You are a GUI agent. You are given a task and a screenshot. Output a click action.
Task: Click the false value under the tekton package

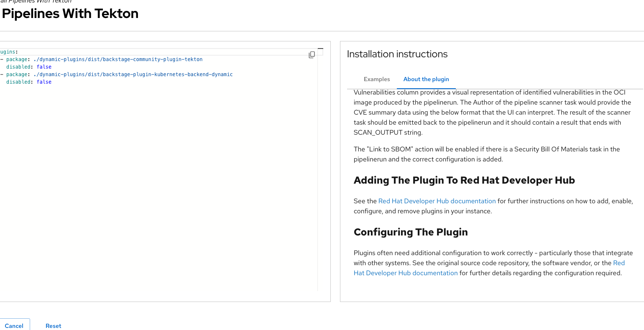[x=44, y=67]
